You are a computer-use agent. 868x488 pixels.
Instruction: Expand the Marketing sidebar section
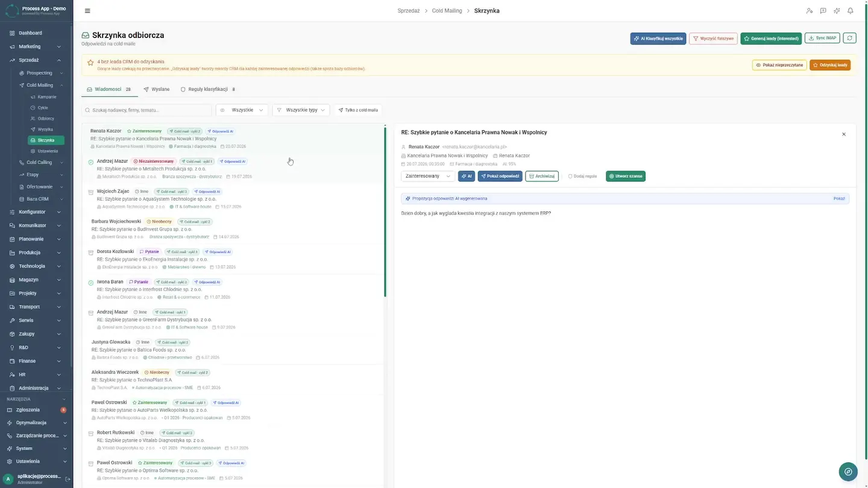click(36, 46)
